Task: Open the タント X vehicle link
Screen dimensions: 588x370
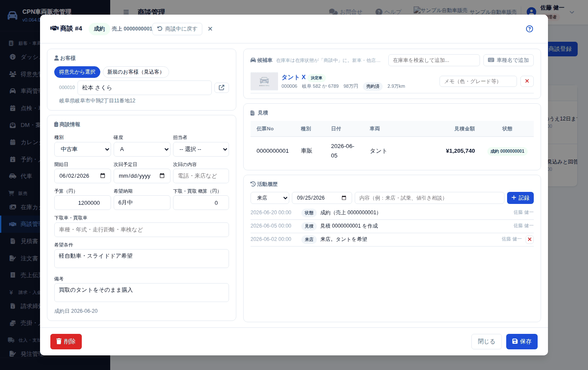Action: (x=294, y=77)
